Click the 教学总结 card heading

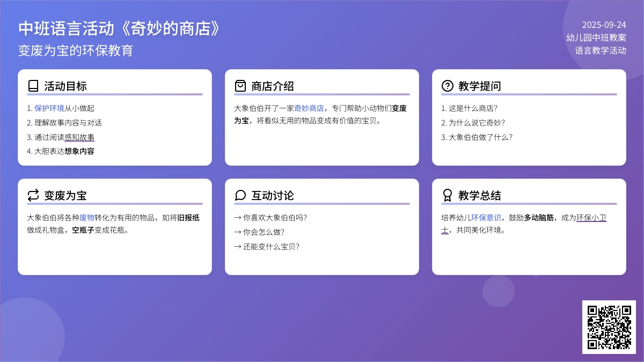tap(479, 195)
